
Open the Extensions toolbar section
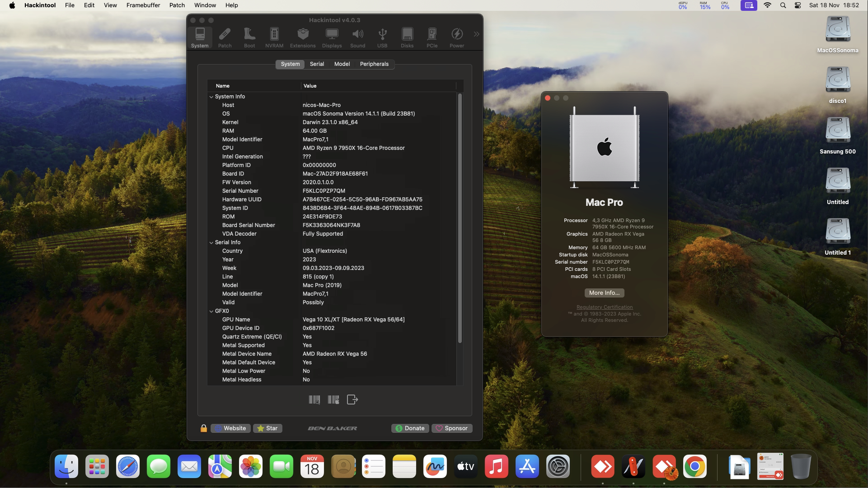click(303, 37)
